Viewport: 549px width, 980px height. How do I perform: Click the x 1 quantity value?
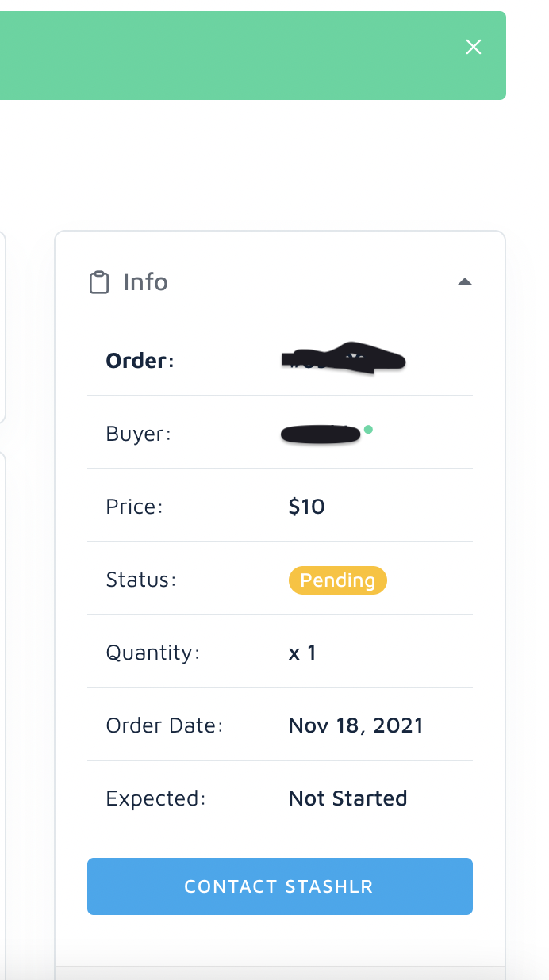[302, 653]
